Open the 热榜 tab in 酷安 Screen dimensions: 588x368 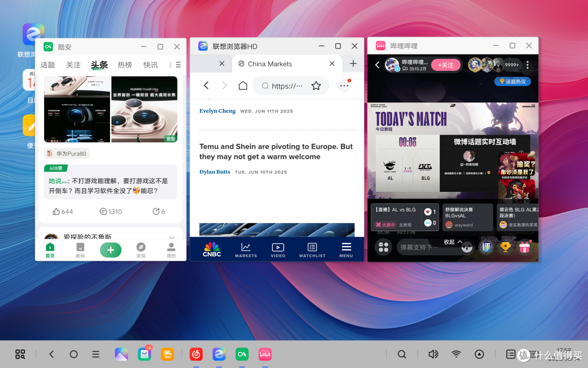[125, 65]
